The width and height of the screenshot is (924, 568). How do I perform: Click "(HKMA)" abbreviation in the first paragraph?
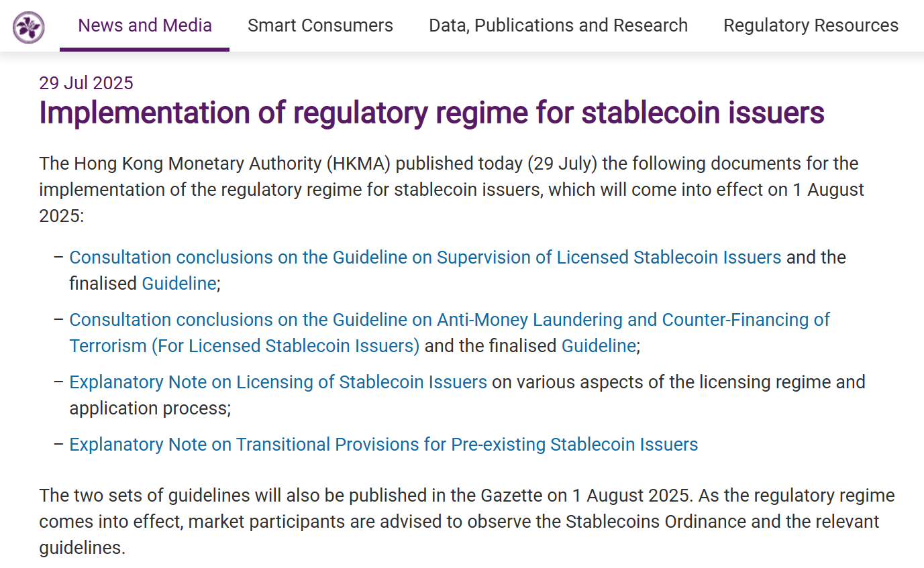click(360, 164)
